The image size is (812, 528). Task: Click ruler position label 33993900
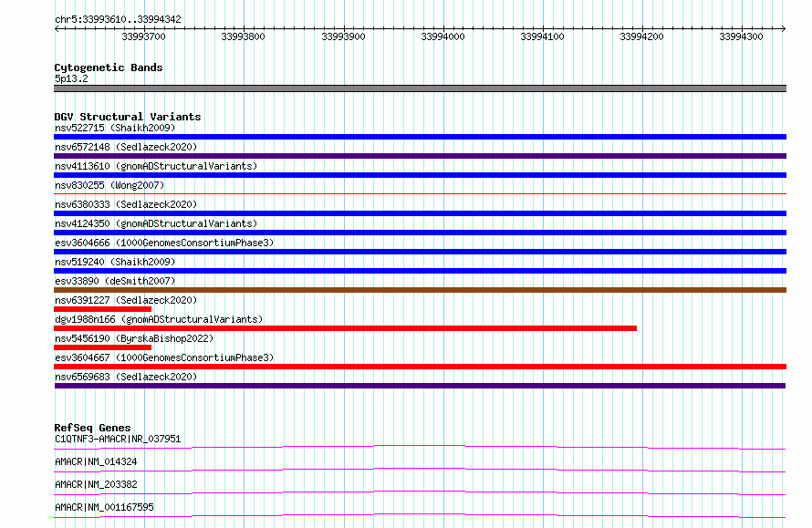point(343,36)
